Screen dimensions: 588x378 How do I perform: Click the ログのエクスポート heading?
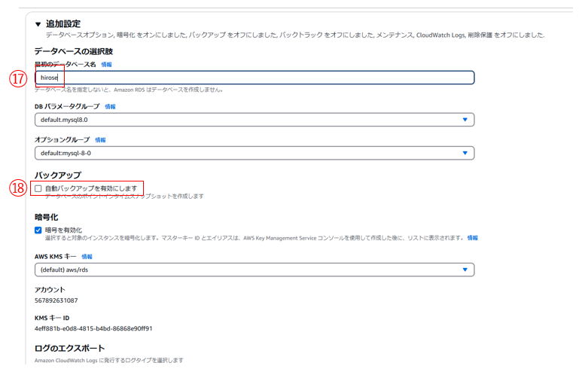[x=70, y=348]
